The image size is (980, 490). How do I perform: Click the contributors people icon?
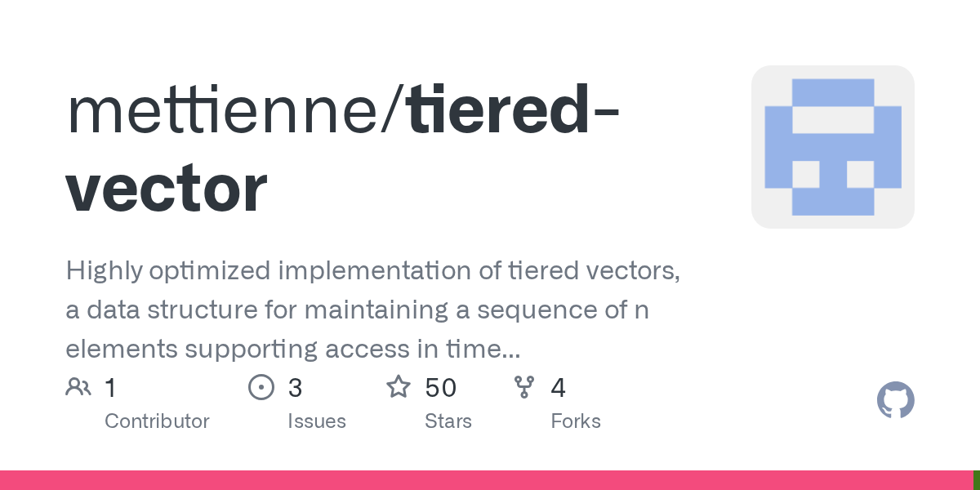pos(78,386)
